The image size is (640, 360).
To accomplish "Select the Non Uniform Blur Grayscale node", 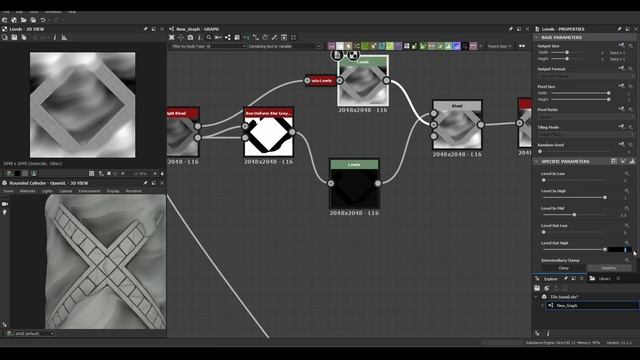I will click(x=269, y=132).
